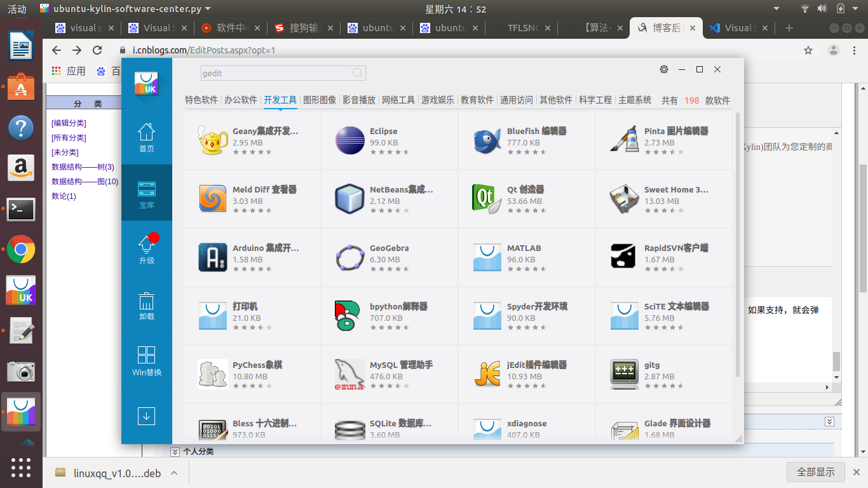Image resolution: width=868 pixels, height=488 pixels.
Task: Reload the Chrome page
Action: click(x=97, y=50)
